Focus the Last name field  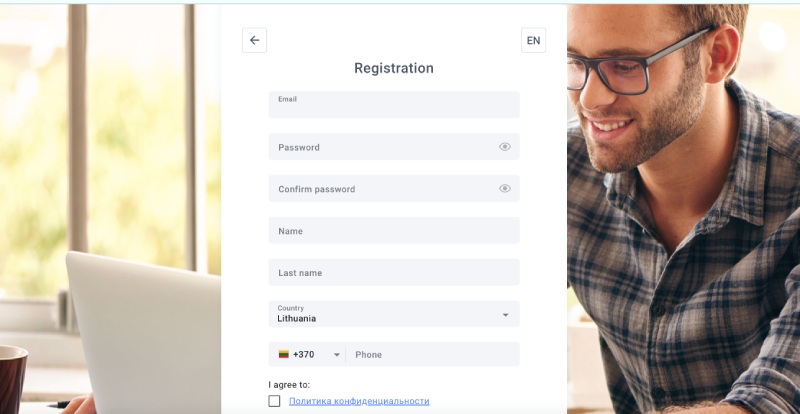point(394,273)
